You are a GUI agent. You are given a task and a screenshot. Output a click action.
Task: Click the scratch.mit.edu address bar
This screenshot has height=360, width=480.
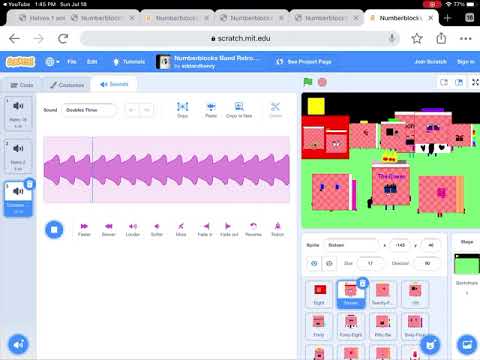240,39
